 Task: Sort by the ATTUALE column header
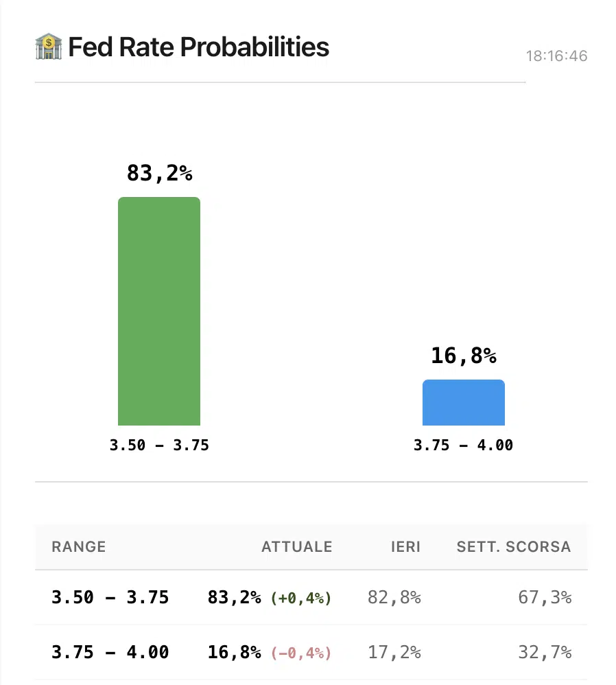coord(296,547)
